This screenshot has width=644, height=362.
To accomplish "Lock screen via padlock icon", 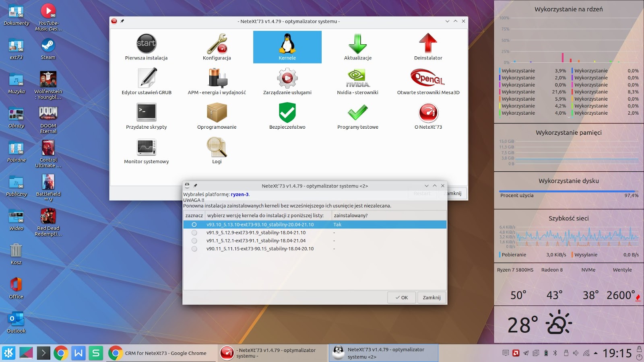I will [x=639, y=349].
